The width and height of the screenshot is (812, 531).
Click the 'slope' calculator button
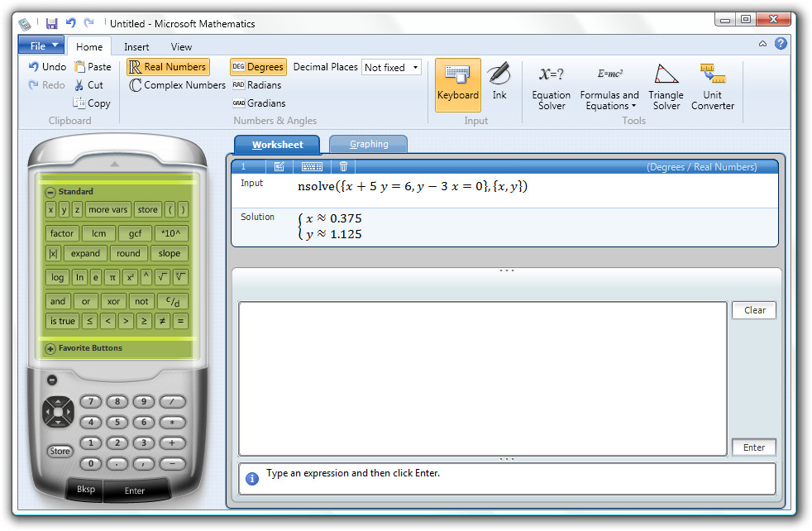[170, 254]
